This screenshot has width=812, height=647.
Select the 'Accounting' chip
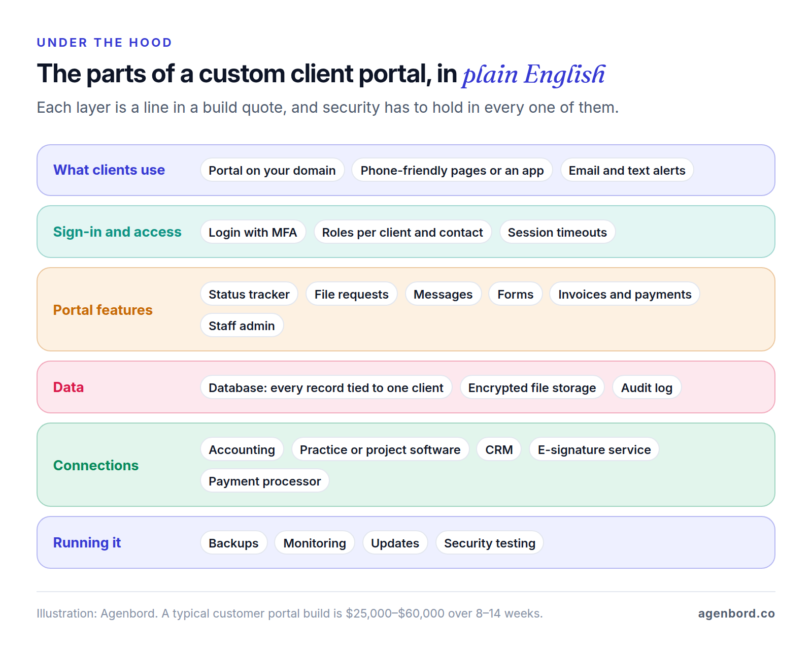(242, 449)
